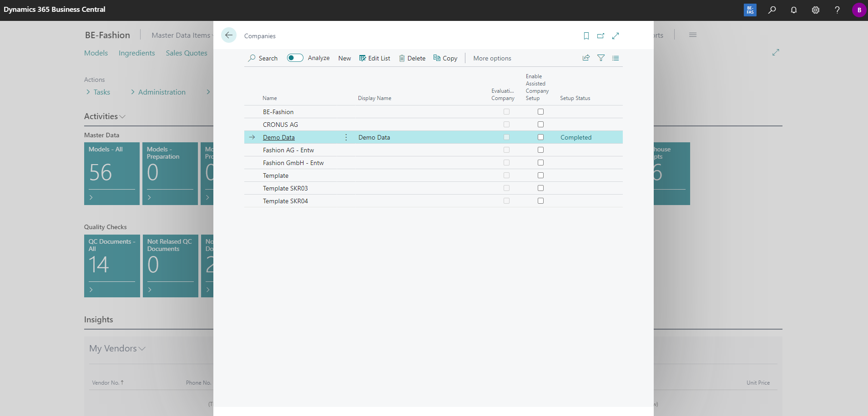Open the filter pane icon

601,58
